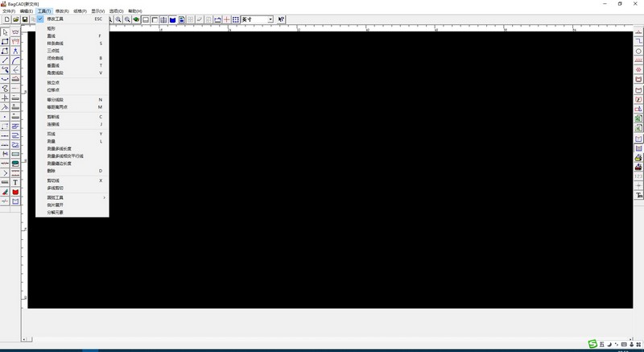Screen dimensions: 644x352
Task: Click the red bag shape icon
Action: (x=15, y=193)
